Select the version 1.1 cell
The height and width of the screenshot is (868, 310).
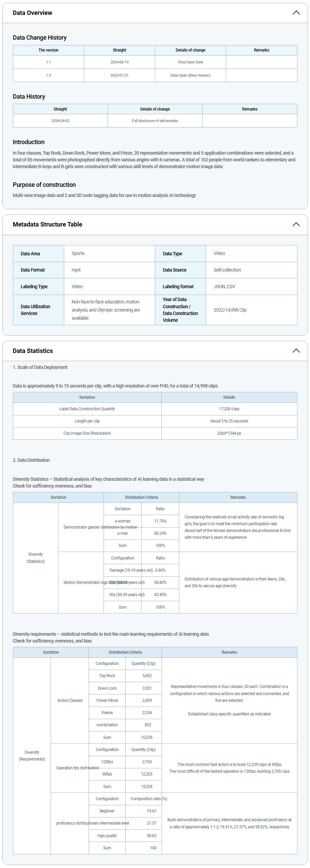[48, 62]
